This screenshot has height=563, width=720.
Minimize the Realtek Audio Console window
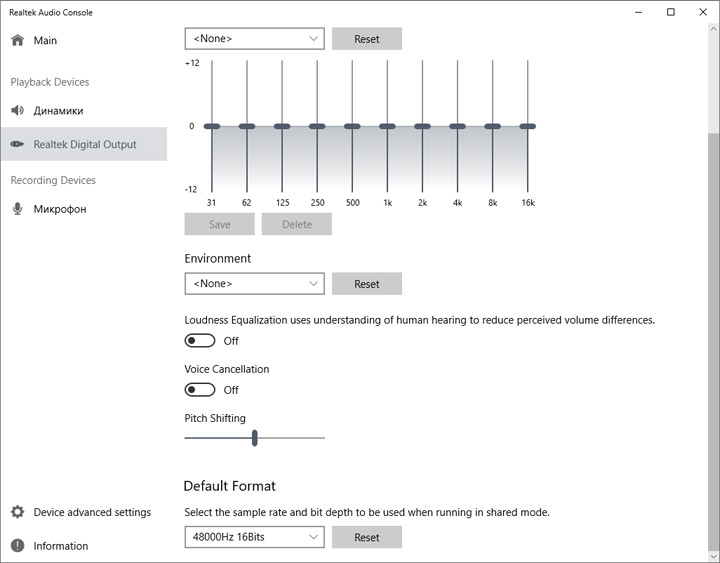(x=639, y=12)
